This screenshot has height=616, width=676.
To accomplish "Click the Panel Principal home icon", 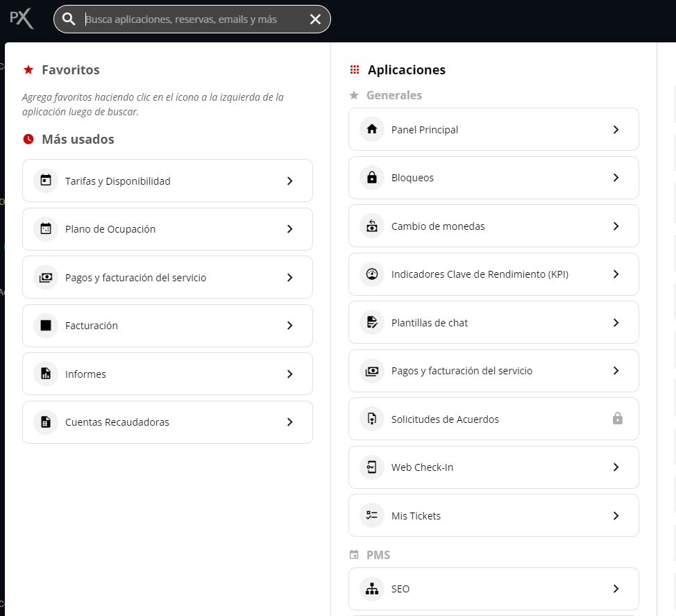I will tap(372, 129).
